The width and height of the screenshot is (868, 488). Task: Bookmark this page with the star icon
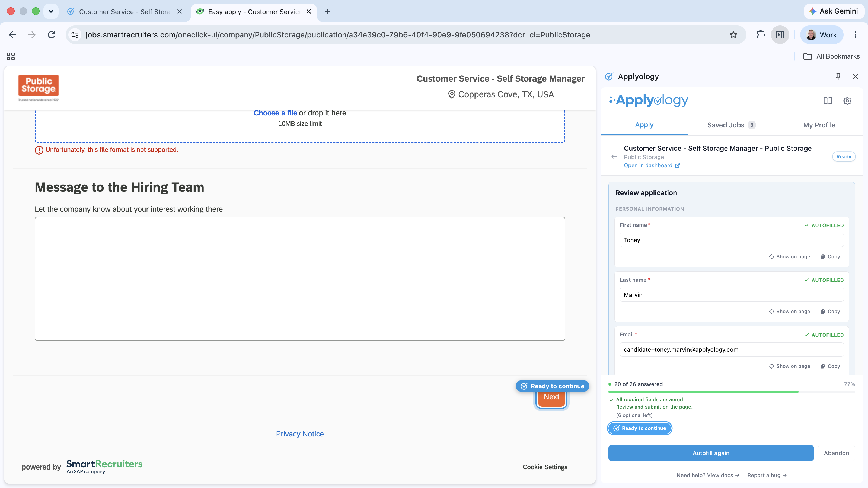coord(733,35)
